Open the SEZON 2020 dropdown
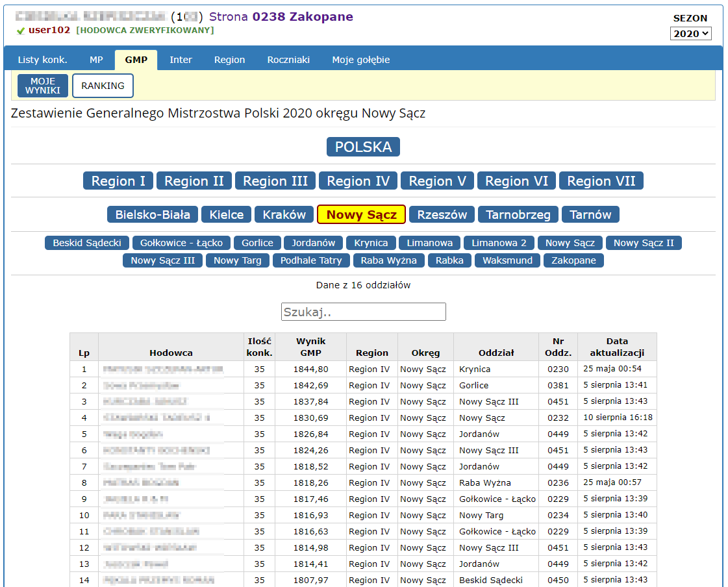Image resolution: width=728 pixels, height=587 pixels. pyautogui.click(x=690, y=34)
